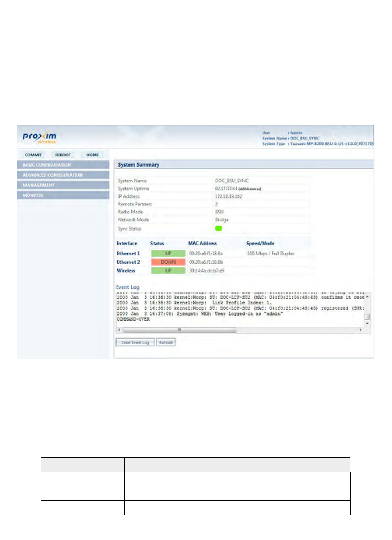This screenshot has height=540, width=392.
Task: Click the System Uptime value
Action: tap(238, 189)
